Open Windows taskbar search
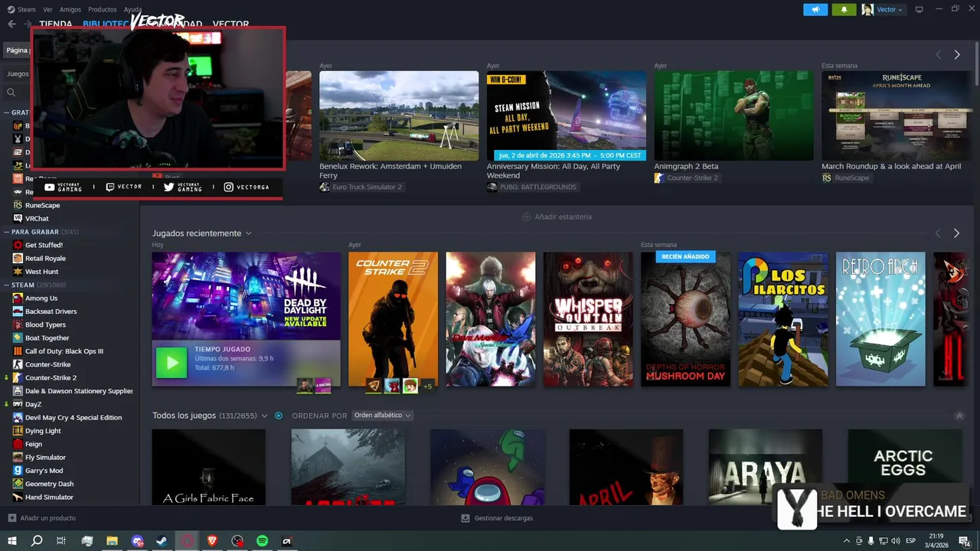This screenshot has height=551, width=980. (37, 540)
